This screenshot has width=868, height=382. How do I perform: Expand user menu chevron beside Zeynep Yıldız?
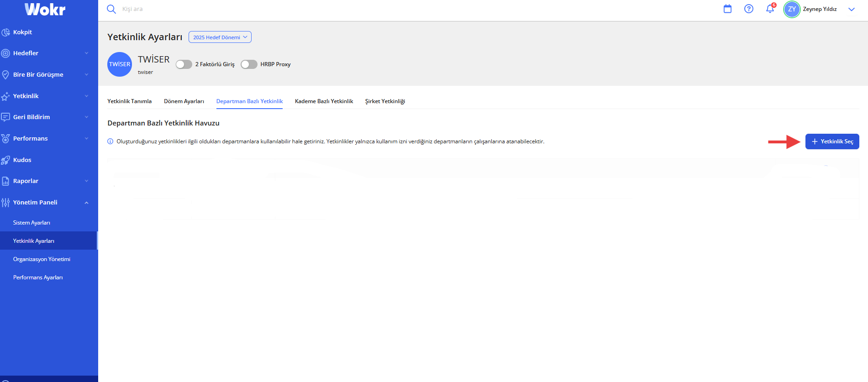pyautogui.click(x=851, y=9)
